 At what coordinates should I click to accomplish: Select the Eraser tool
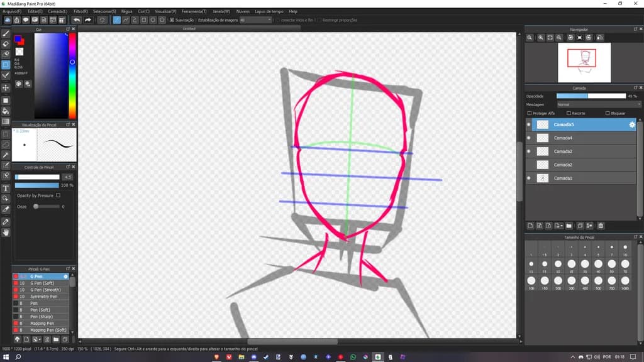pyautogui.click(x=6, y=44)
